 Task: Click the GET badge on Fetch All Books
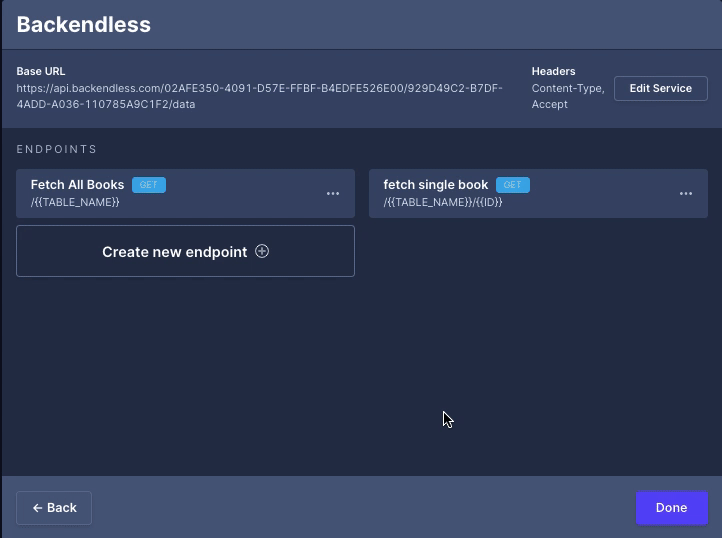(149, 185)
